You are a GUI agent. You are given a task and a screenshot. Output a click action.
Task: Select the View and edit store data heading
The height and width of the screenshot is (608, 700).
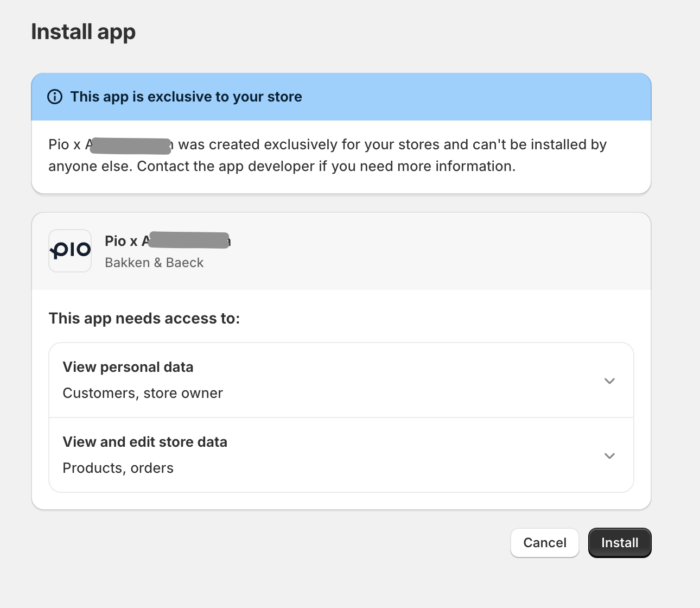click(x=145, y=442)
